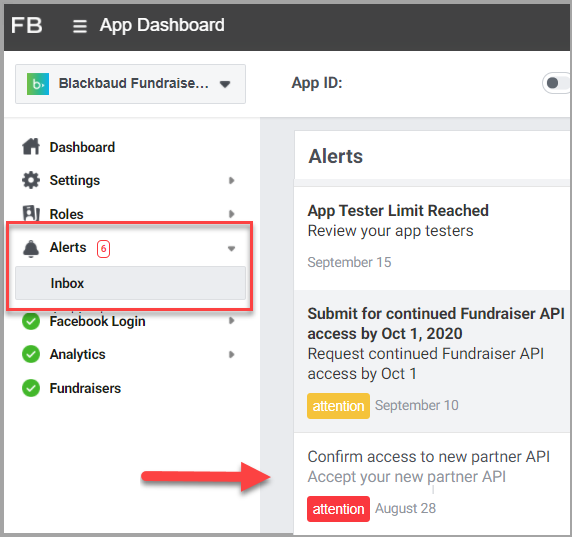Open Fundraisers in the sidebar
This screenshot has height=537, width=572.
coord(85,388)
